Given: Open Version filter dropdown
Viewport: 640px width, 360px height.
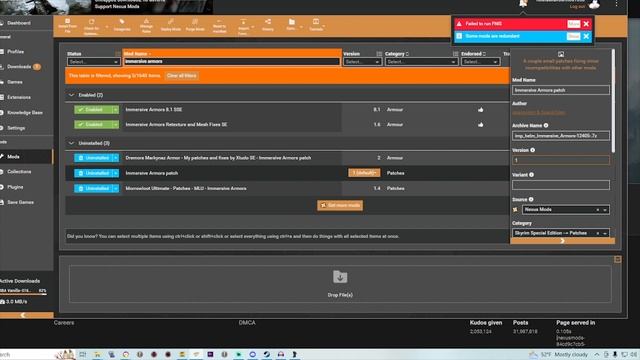Looking at the screenshot, I should pyautogui.click(x=362, y=62).
